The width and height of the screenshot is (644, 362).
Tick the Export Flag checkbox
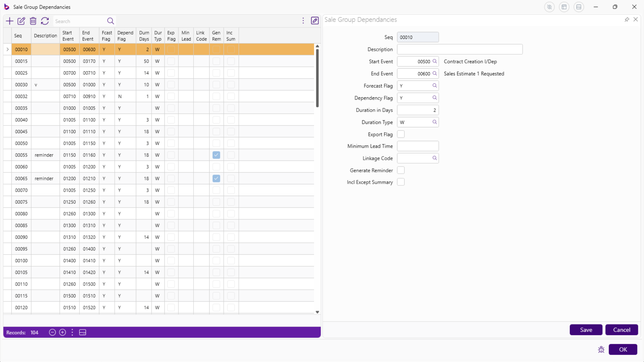click(401, 134)
